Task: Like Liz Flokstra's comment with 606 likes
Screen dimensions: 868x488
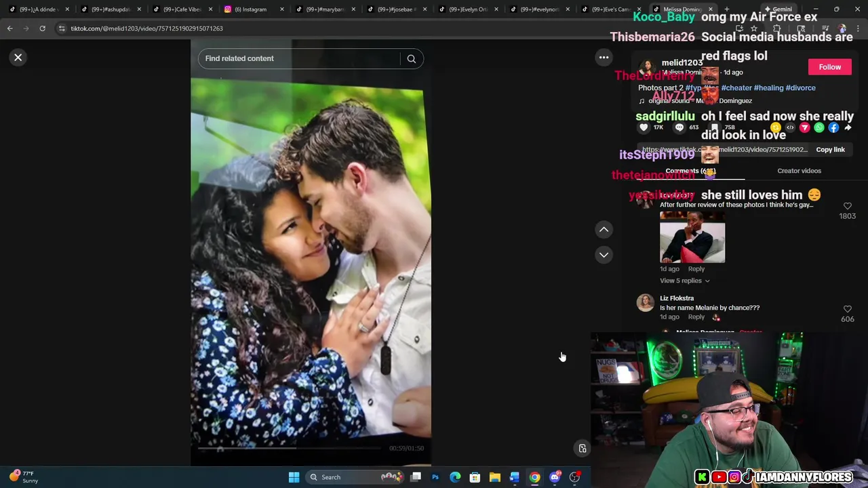Action: 847,309
